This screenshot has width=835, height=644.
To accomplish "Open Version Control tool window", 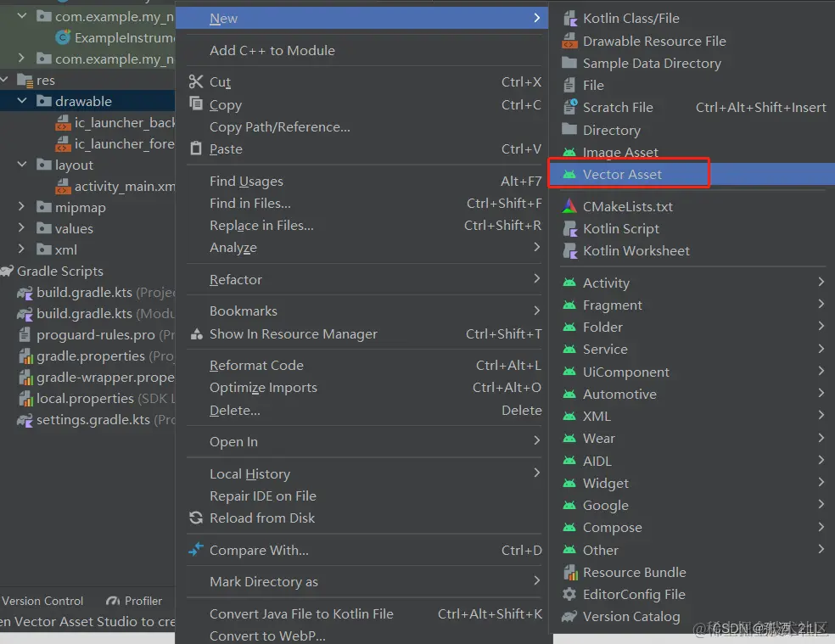I will (42, 601).
